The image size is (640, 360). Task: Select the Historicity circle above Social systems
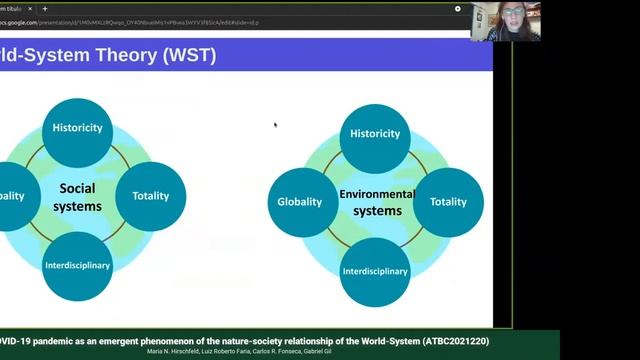coord(78,133)
